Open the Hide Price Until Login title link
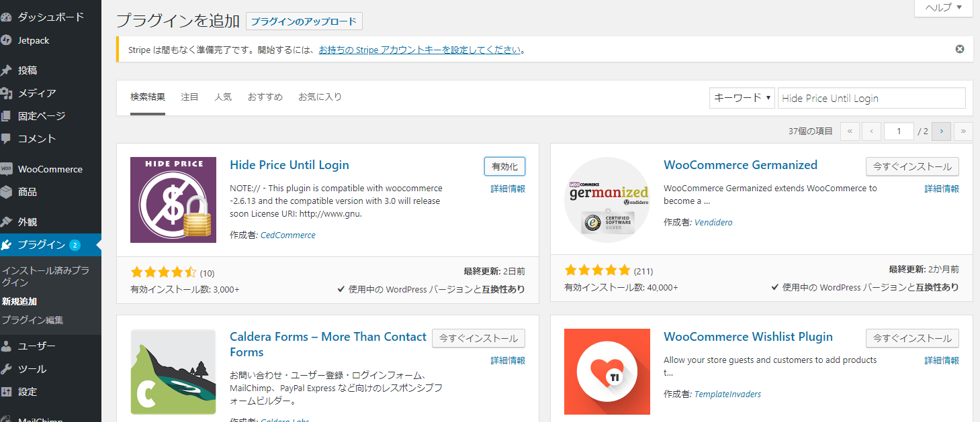This screenshot has width=980, height=422. (289, 165)
